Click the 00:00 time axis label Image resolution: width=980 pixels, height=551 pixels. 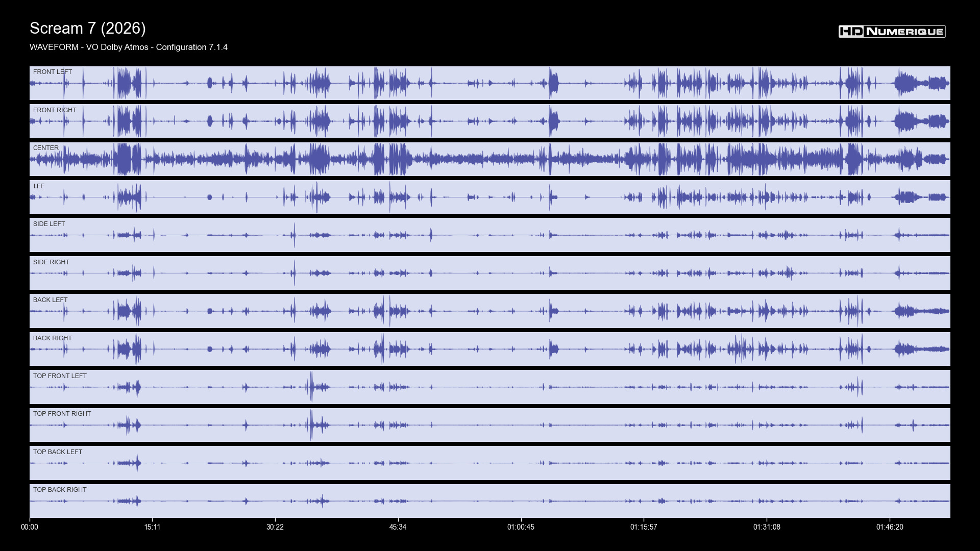(x=30, y=527)
